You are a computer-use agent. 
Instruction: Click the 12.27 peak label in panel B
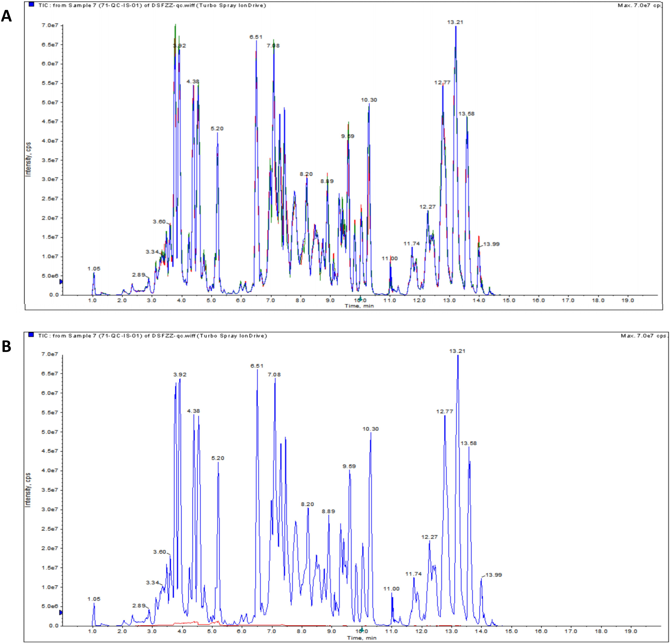click(x=429, y=537)
